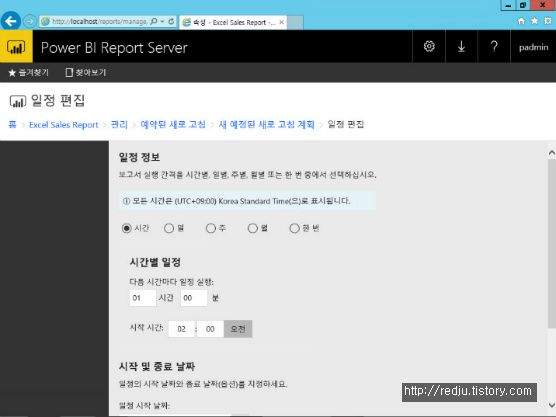556x417 pixels.
Task: Open the blank new tab button
Action: point(295,22)
